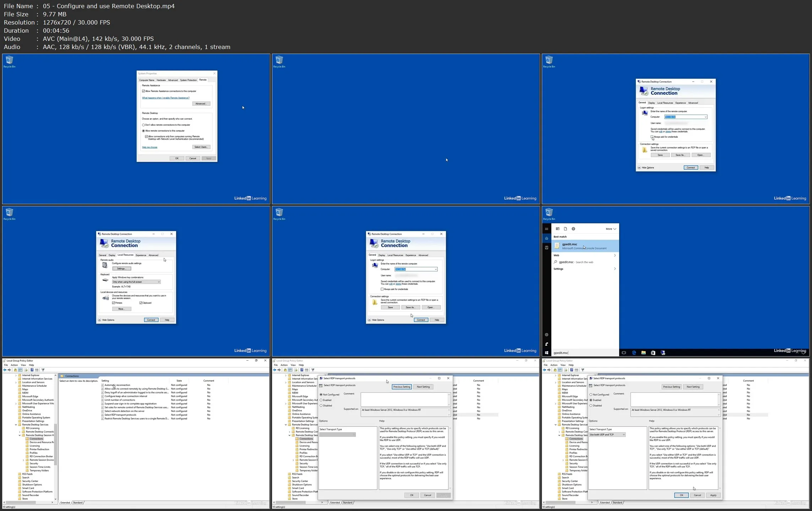Screen dimensions: 812x511
Task: Filter search results by Apps icon
Action: coord(557,229)
